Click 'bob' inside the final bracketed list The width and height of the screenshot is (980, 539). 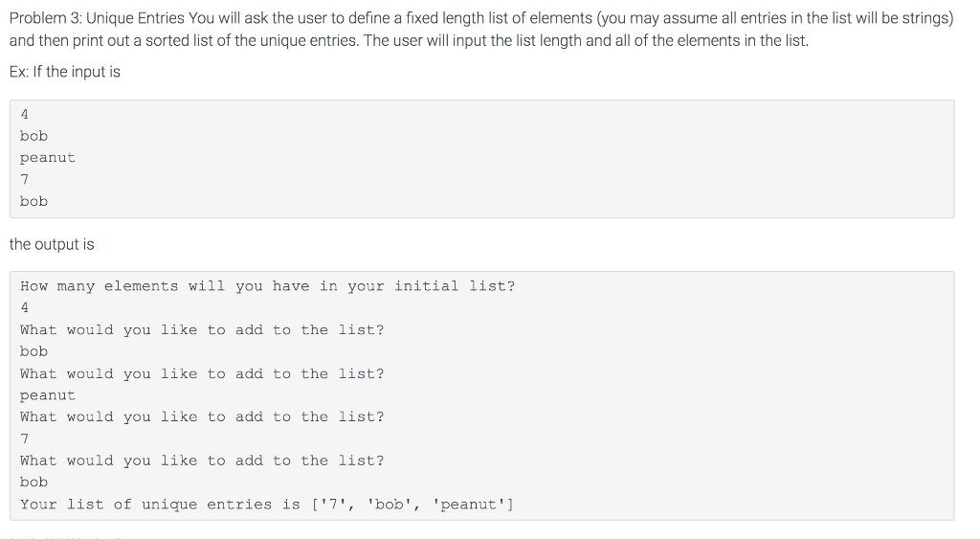point(390,505)
